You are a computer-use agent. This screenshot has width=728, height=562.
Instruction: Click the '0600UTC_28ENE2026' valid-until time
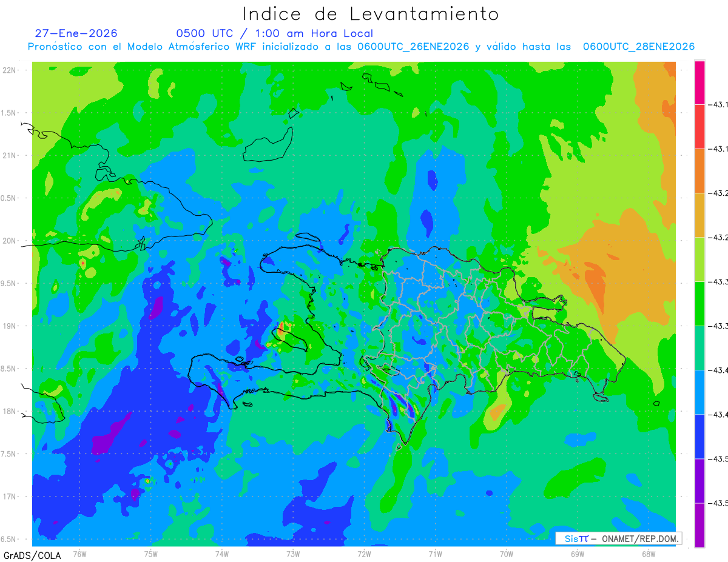point(639,47)
